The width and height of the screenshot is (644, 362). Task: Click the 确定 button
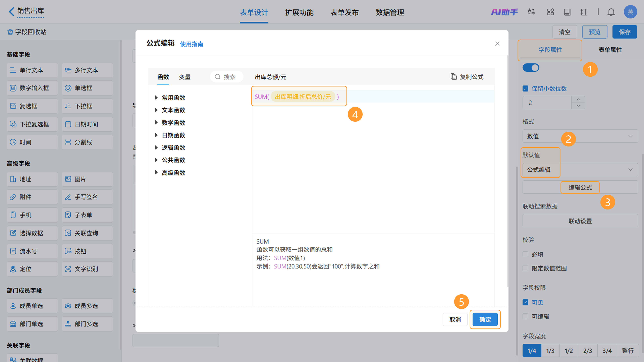pos(485,319)
